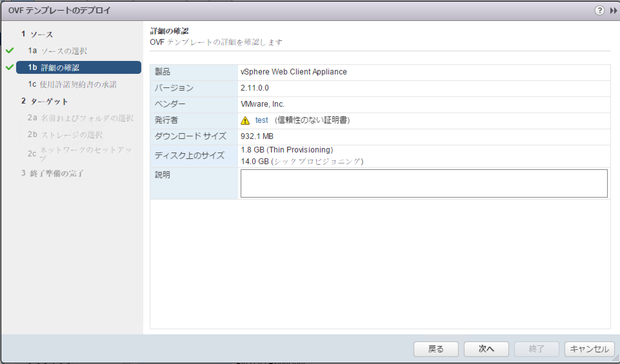Open the test publisher certificate link
Image resolution: width=620 pixels, height=364 pixels.
coord(261,120)
